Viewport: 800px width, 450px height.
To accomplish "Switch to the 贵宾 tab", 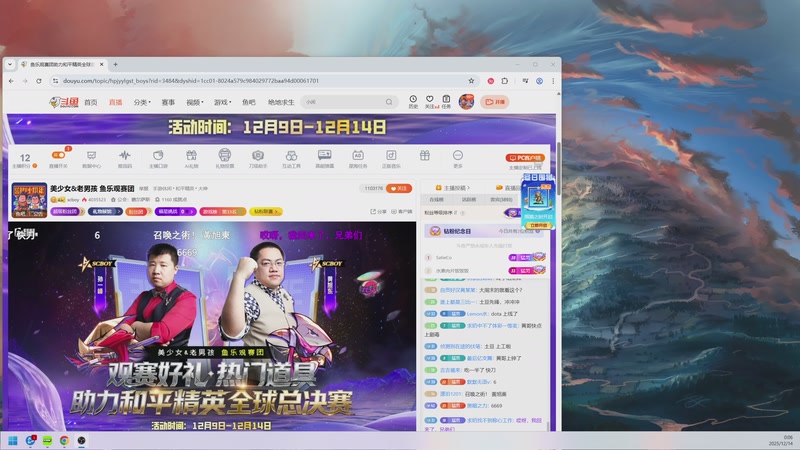I will point(501,199).
